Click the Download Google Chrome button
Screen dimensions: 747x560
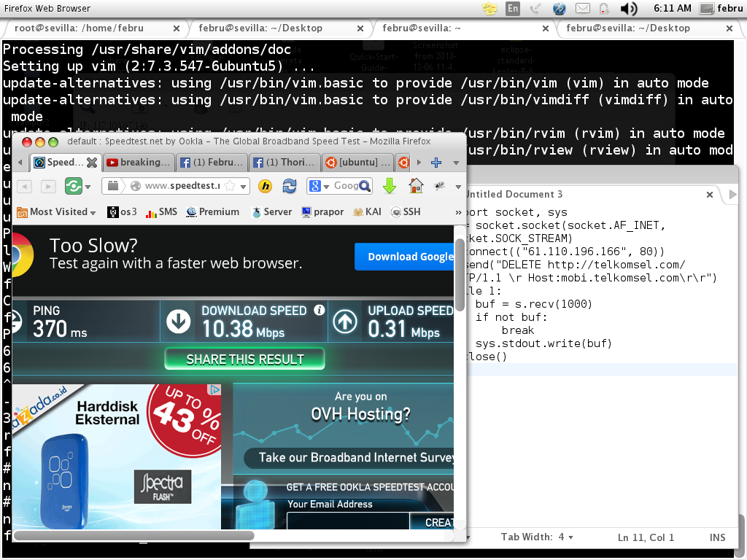pos(404,257)
